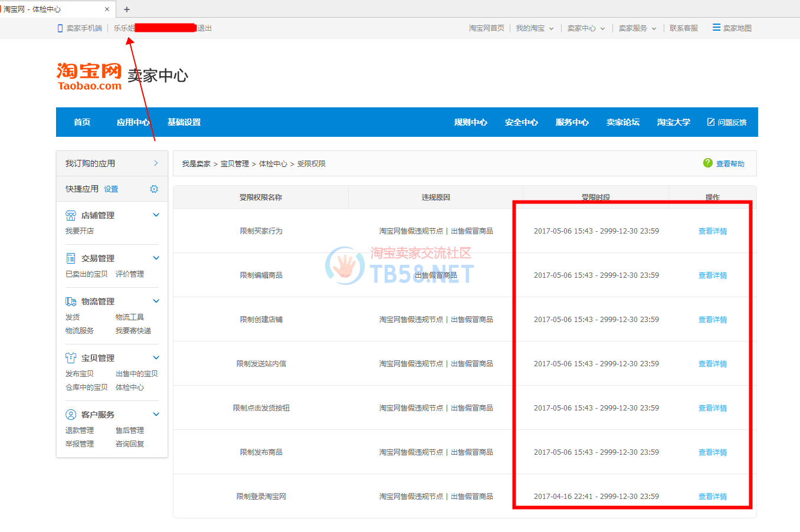Image resolution: width=800 pixels, height=532 pixels.
Task: Open 咨询回复 link
Action: point(130,444)
